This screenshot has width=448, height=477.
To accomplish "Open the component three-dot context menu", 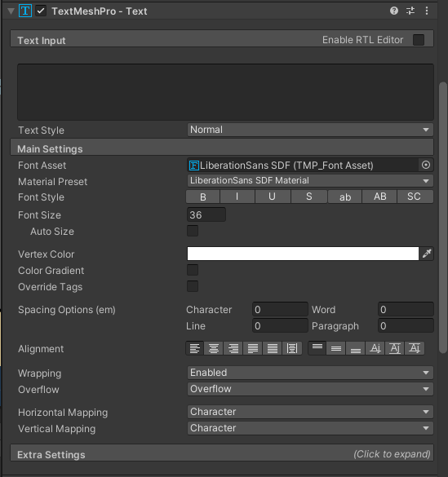I will [427, 11].
